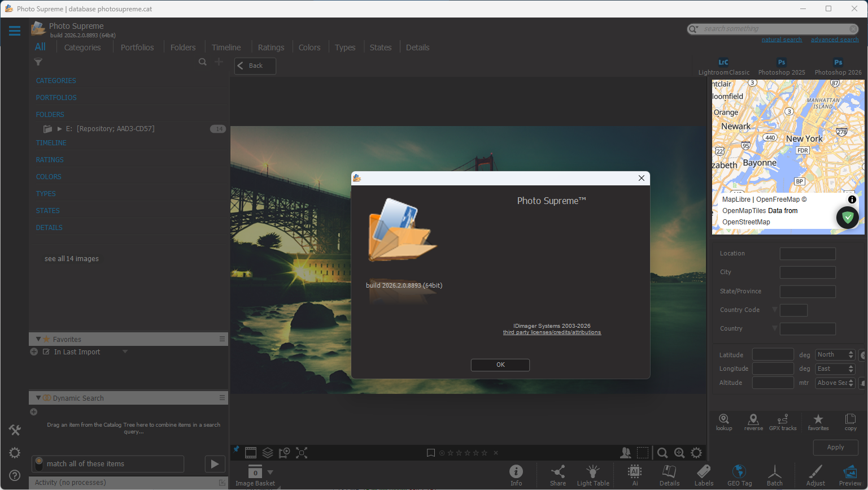Open the Adjust brush tool
The width and height of the screenshot is (868, 490).
(815, 474)
